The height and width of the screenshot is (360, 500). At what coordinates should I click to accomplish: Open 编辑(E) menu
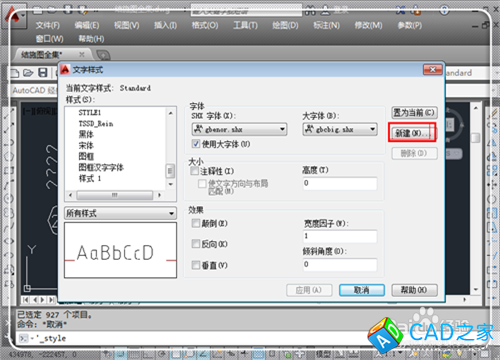(x=87, y=25)
